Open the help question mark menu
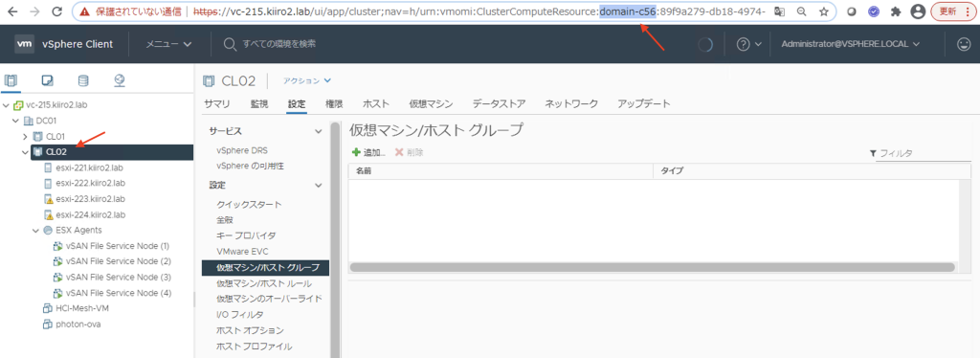Viewport: 980px width, 358px height. tap(748, 44)
